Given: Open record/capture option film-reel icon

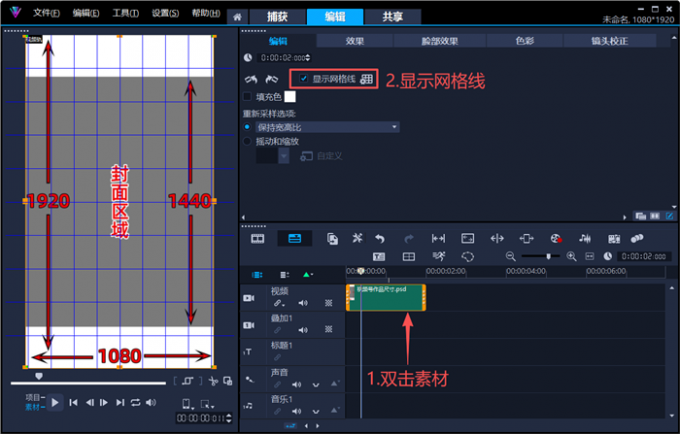Looking at the screenshot, I should coord(556,238).
